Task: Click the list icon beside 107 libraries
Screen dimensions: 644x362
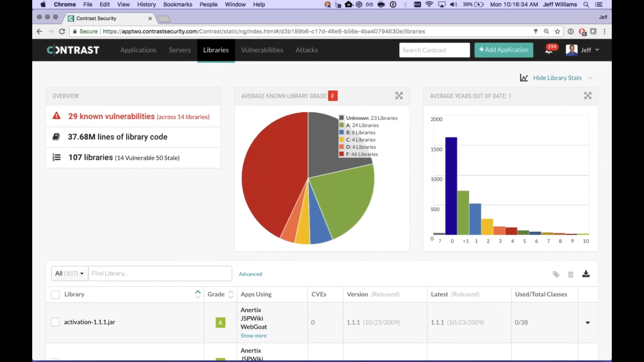Action: pos(57,157)
